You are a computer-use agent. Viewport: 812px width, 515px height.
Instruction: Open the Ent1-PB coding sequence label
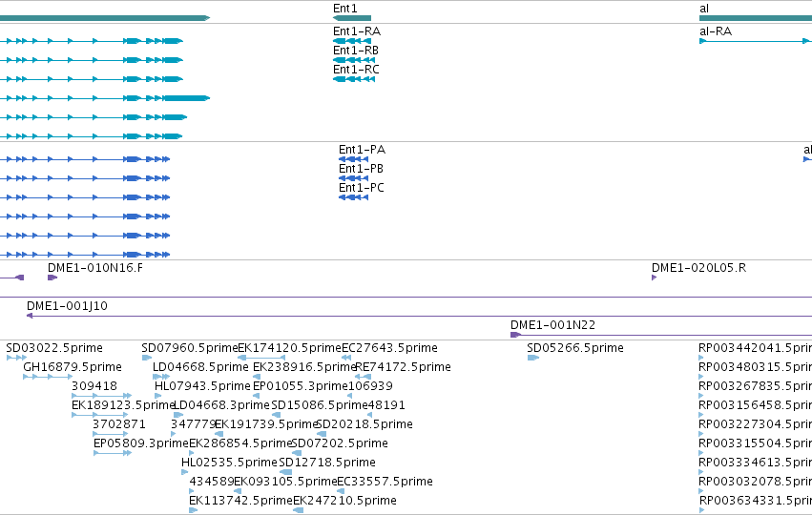coord(361,169)
